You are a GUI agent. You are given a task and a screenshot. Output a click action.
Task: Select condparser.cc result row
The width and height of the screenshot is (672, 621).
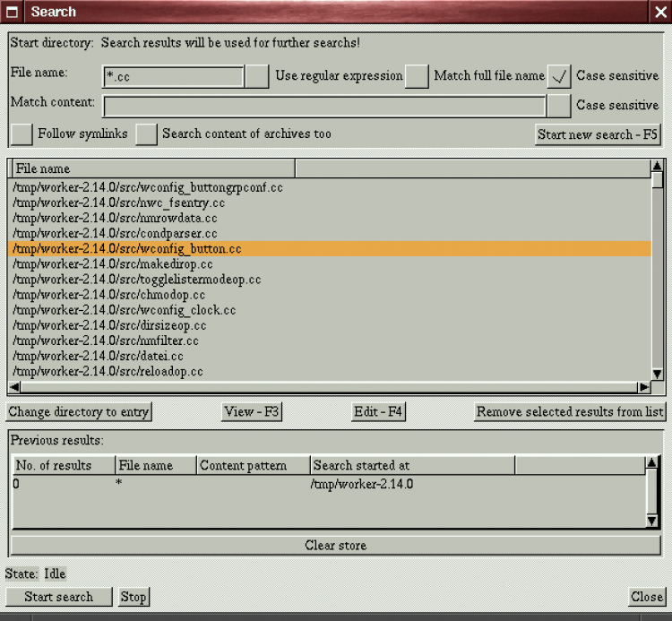point(329,234)
